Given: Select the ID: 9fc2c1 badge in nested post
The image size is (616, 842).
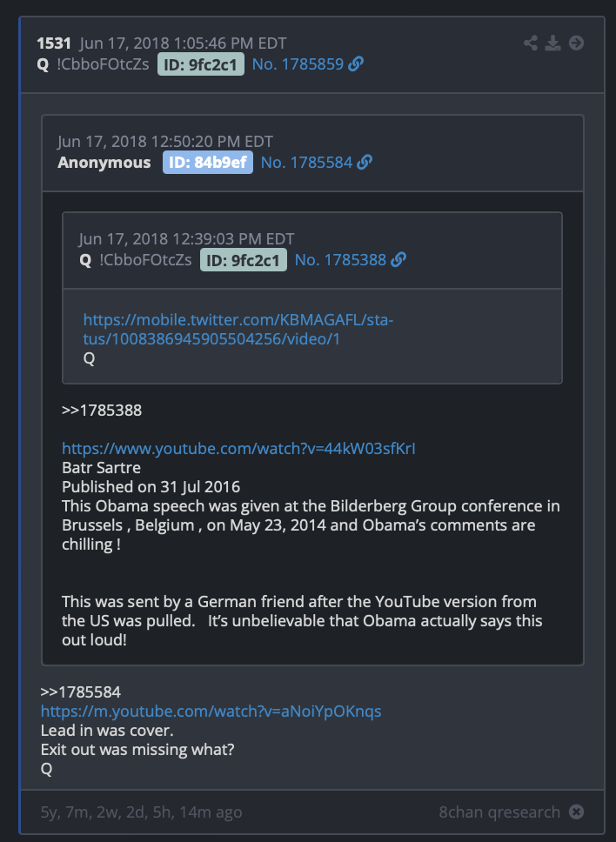Looking at the screenshot, I should pos(244,260).
